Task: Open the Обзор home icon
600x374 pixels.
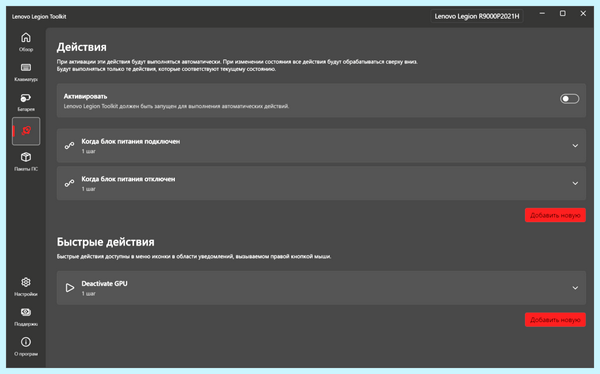Action: [x=26, y=38]
